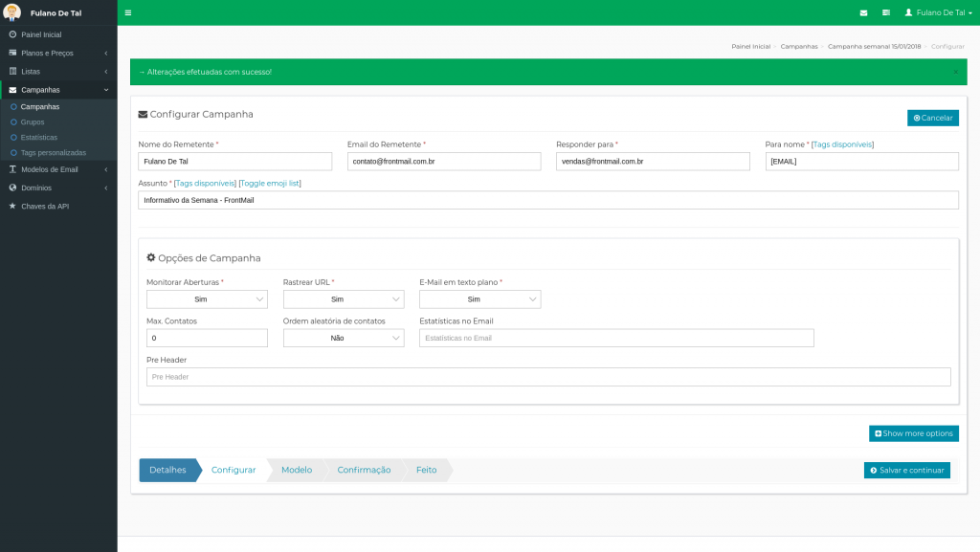Click the hamburger menu icon in top bar
This screenshot has height=552, width=980.
coord(128,12)
